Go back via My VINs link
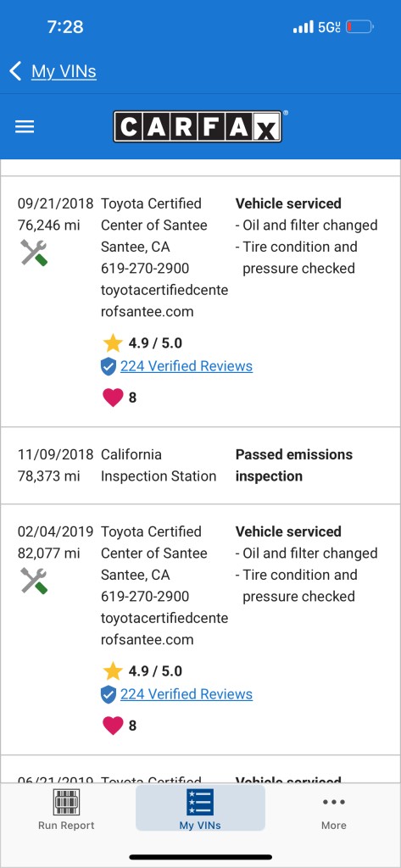 64,71
